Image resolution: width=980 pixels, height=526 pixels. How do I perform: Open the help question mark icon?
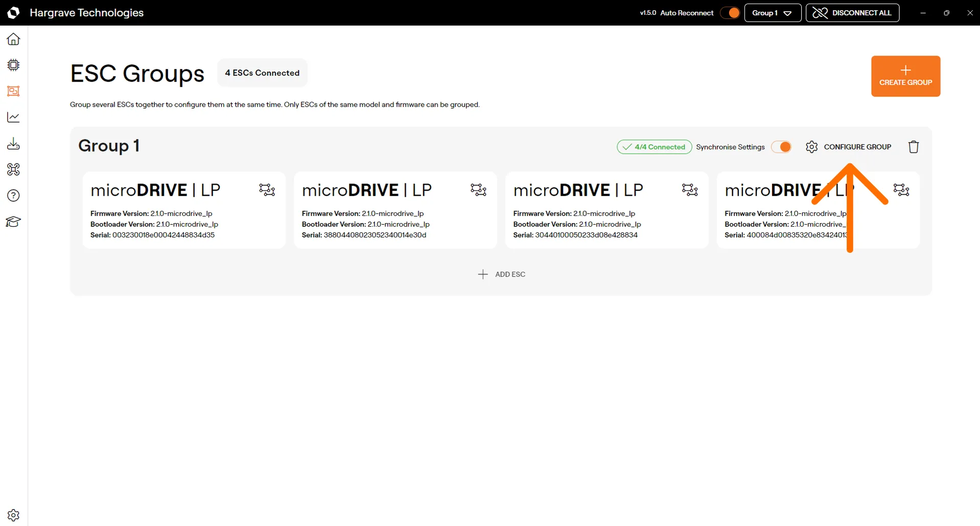pyautogui.click(x=13, y=196)
